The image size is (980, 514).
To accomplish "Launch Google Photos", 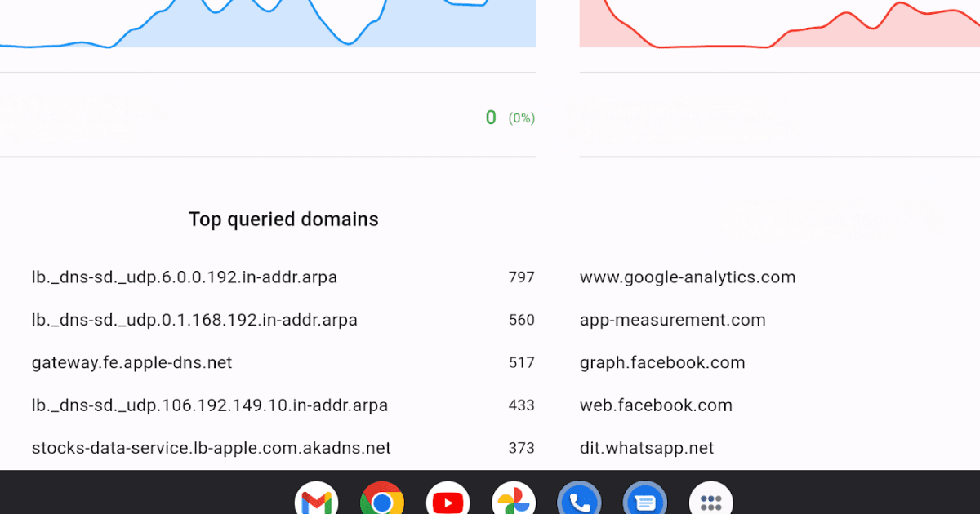I will click(x=514, y=498).
